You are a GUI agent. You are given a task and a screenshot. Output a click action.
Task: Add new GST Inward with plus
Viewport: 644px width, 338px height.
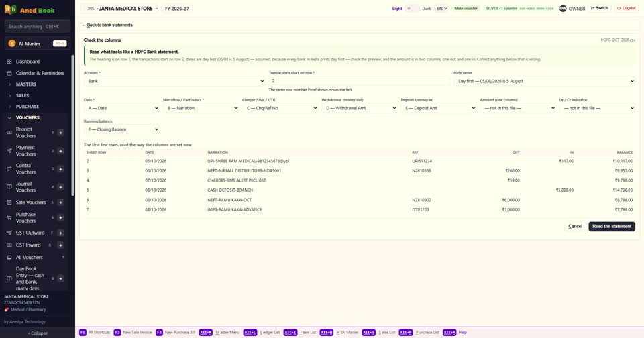tap(60, 245)
